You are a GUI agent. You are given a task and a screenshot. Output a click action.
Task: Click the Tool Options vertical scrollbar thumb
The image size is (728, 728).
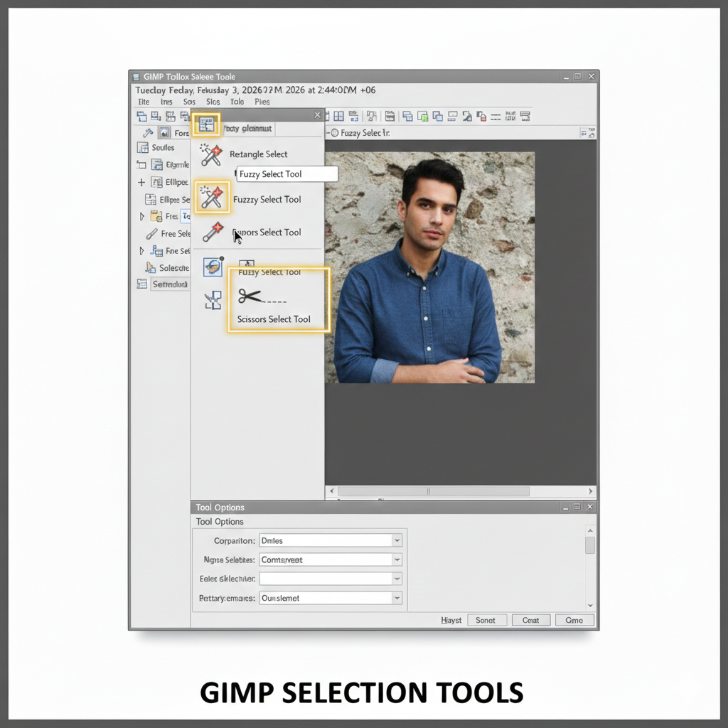coord(590,545)
